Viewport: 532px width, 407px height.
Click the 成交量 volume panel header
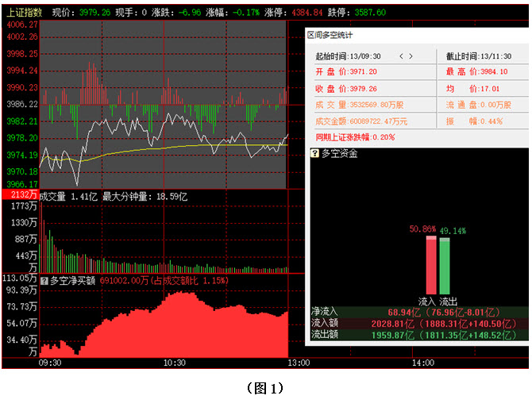click(52, 195)
